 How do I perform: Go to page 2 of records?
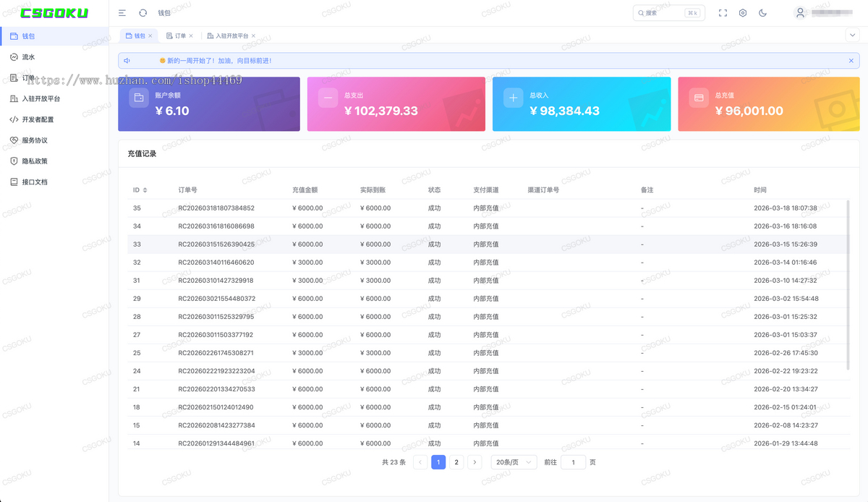456,462
